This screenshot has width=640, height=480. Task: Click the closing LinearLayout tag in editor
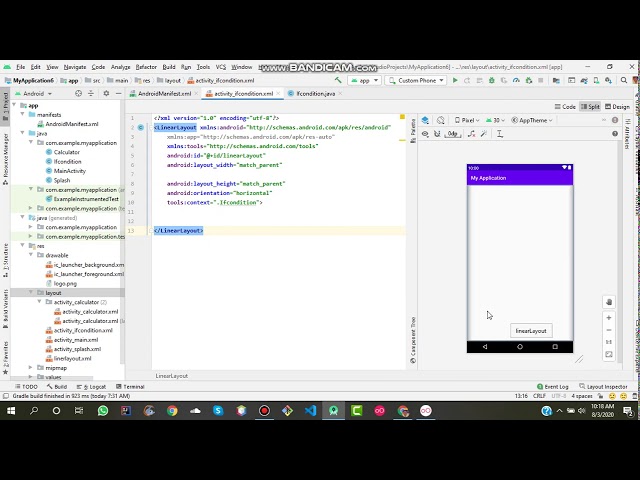click(178, 231)
